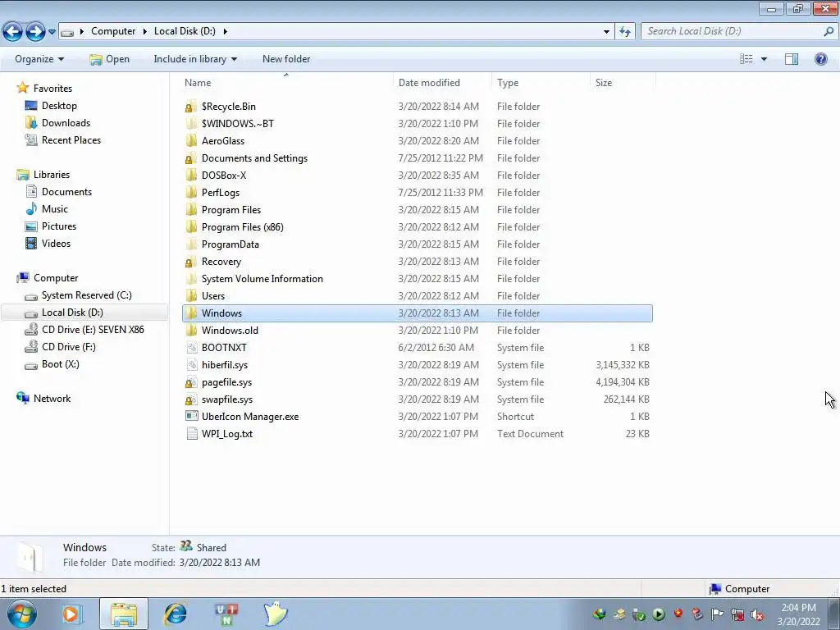Open CD Drive (E:) SEVEN X86
This screenshot has height=630, width=840.
pos(93,330)
